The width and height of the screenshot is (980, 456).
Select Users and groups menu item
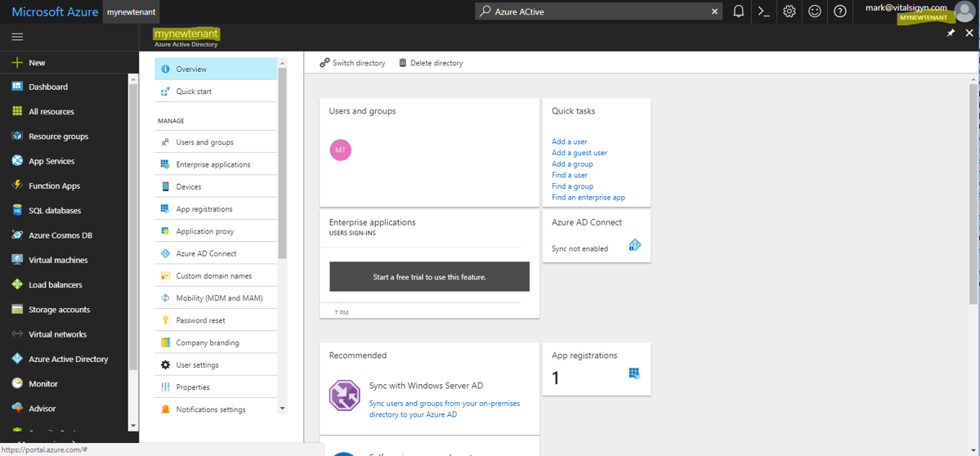[204, 142]
